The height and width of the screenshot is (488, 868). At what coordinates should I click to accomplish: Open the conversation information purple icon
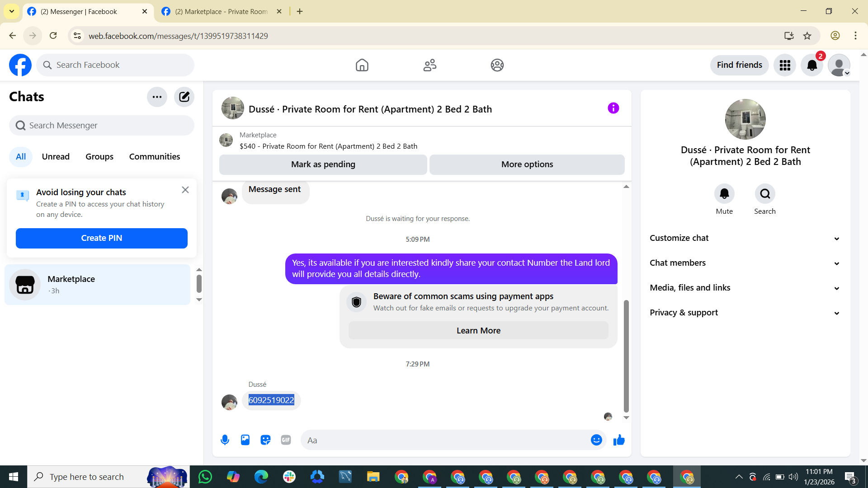pyautogui.click(x=613, y=108)
